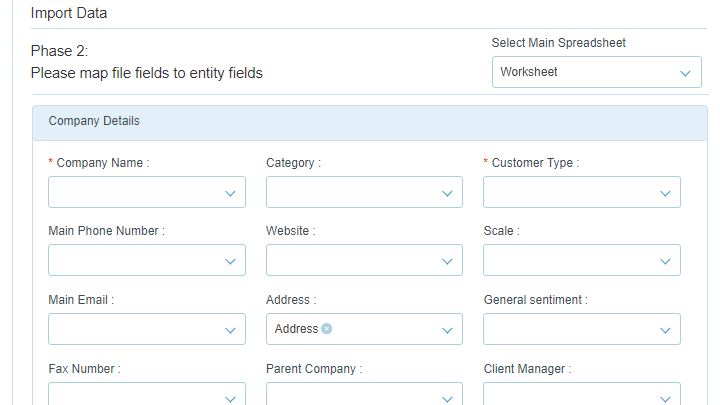Click the Worksheet selector chevron arrow
This screenshot has height=405, width=720.
click(x=685, y=73)
